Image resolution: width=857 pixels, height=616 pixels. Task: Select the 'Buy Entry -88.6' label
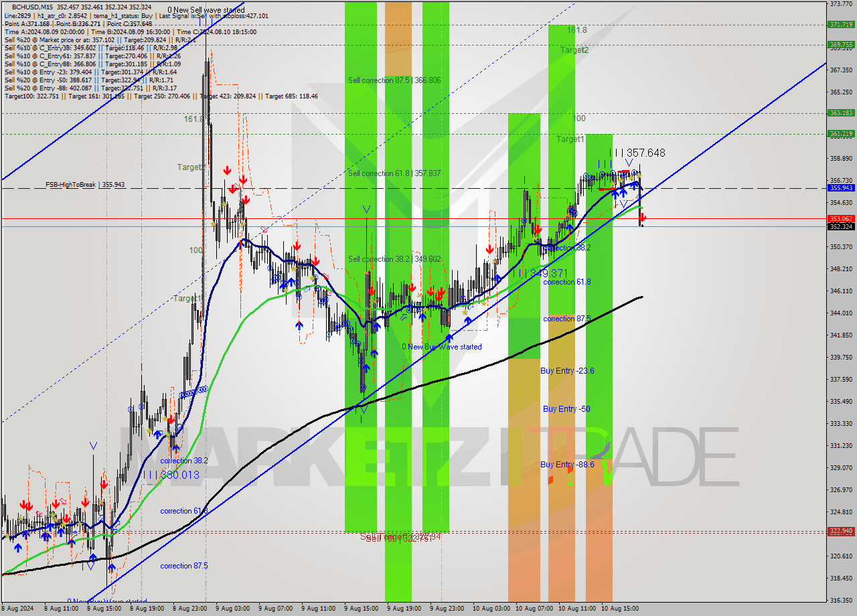[x=567, y=465]
